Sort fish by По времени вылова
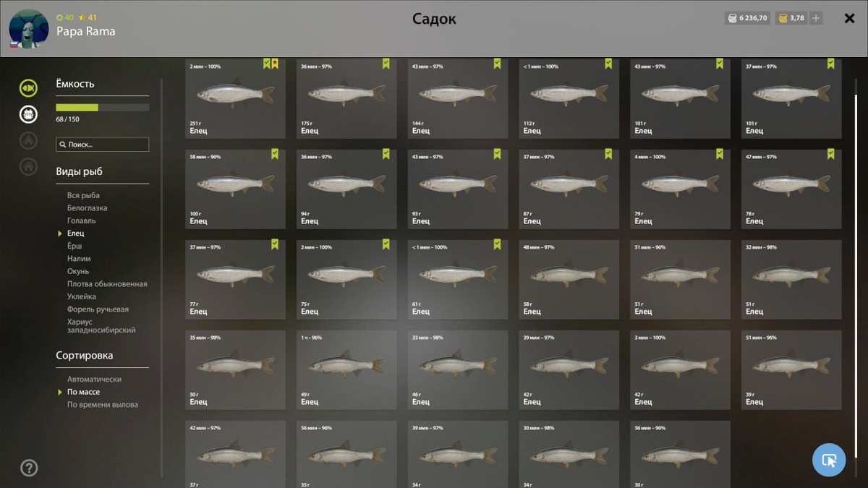The height and width of the screenshot is (488, 868). point(103,405)
